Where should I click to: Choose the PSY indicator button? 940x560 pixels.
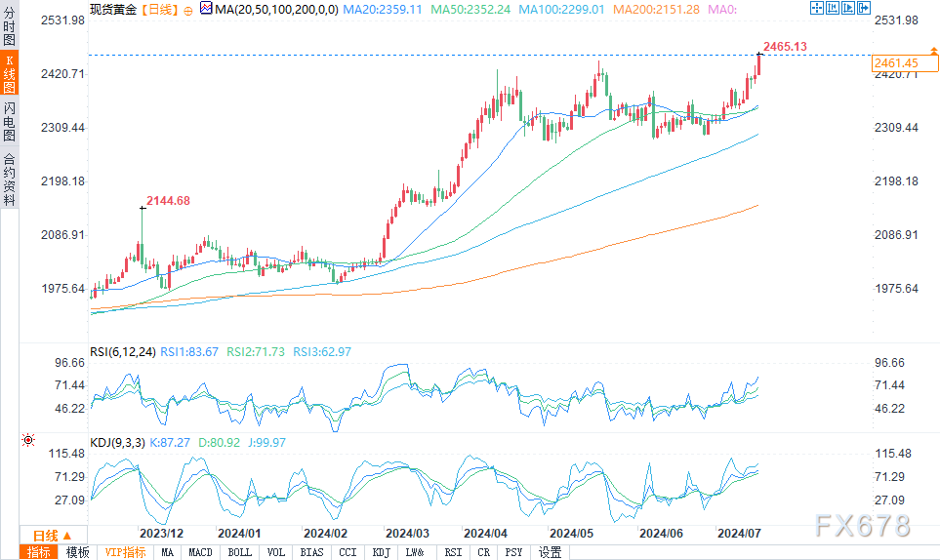pos(513,552)
